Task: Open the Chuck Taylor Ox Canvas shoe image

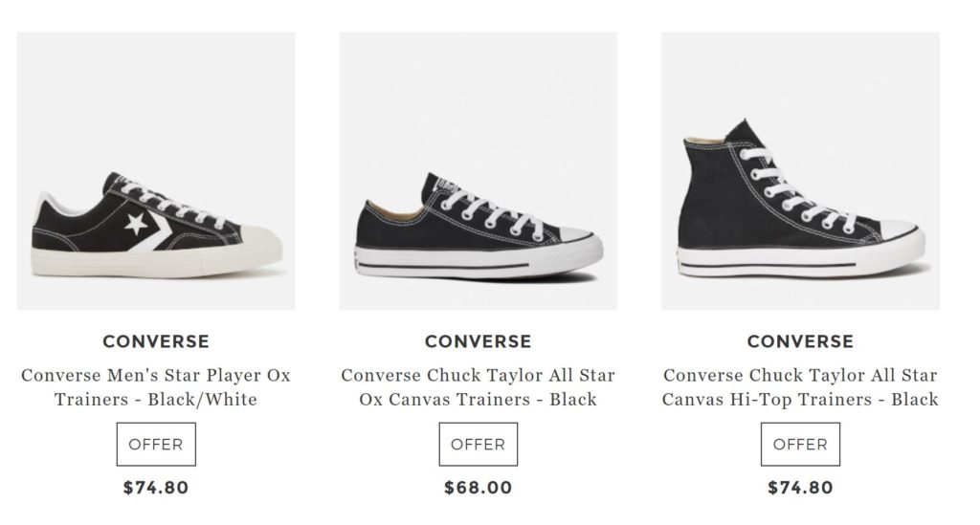Action: click(478, 170)
